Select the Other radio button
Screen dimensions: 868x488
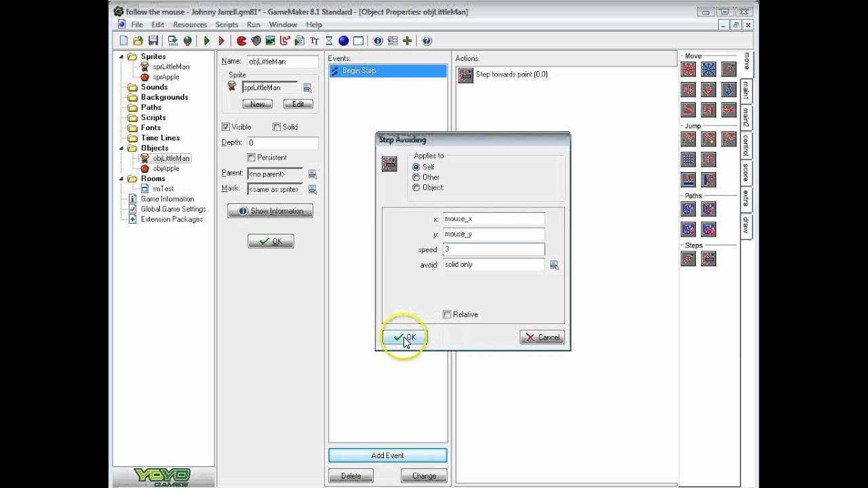point(416,177)
